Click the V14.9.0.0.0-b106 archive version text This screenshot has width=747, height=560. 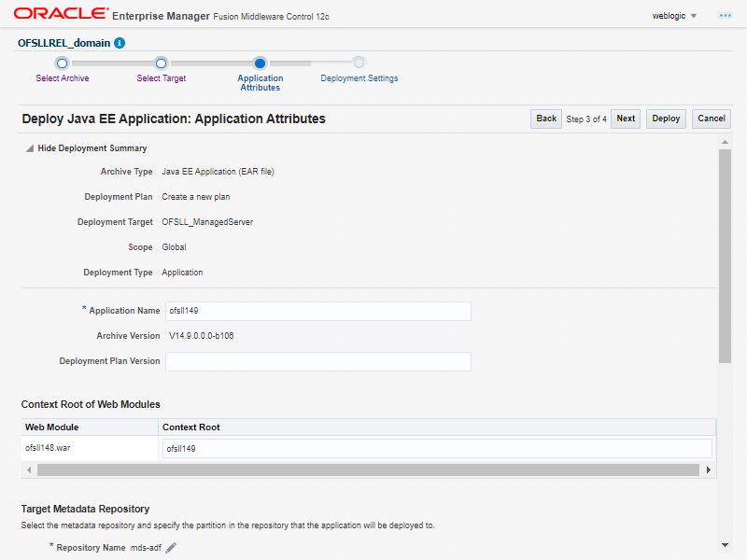coord(202,336)
